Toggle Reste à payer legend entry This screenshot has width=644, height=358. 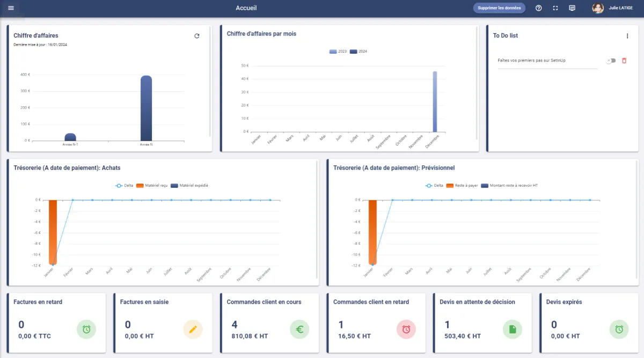pos(462,186)
